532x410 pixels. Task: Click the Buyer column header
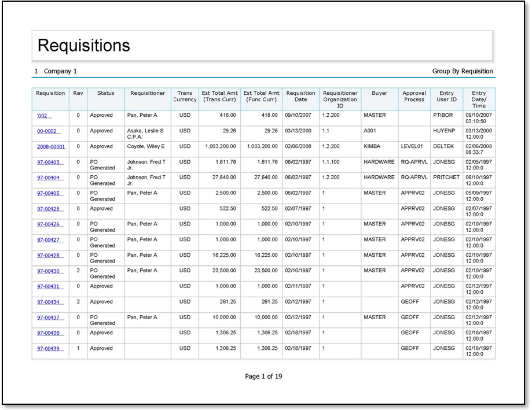pyautogui.click(x=379, y=93)
